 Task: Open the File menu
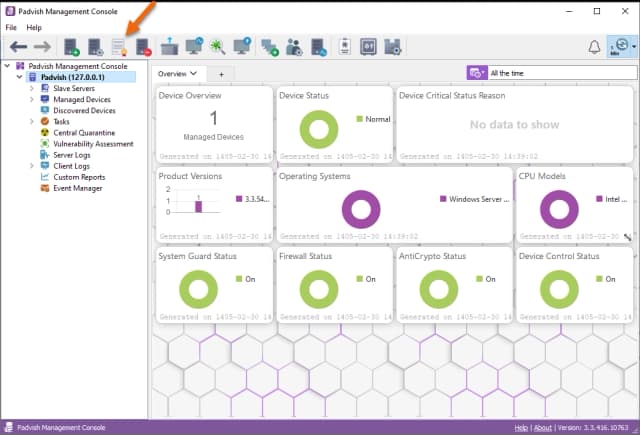(x=11, y=27)
